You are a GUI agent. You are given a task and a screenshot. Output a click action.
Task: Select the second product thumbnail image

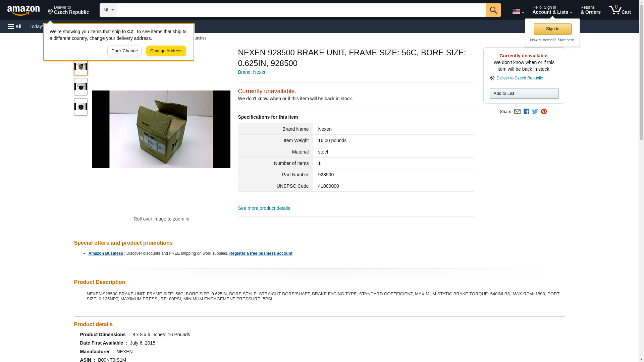81,87
